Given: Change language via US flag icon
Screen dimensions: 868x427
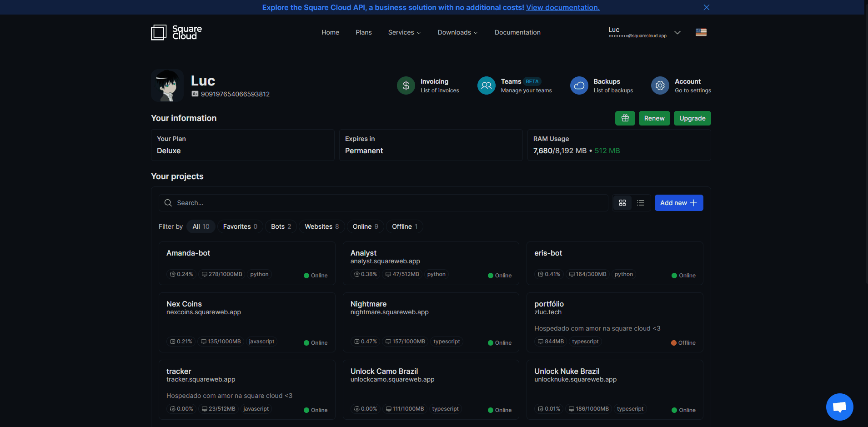Looking at the screenshot, I should coord(701,32).
